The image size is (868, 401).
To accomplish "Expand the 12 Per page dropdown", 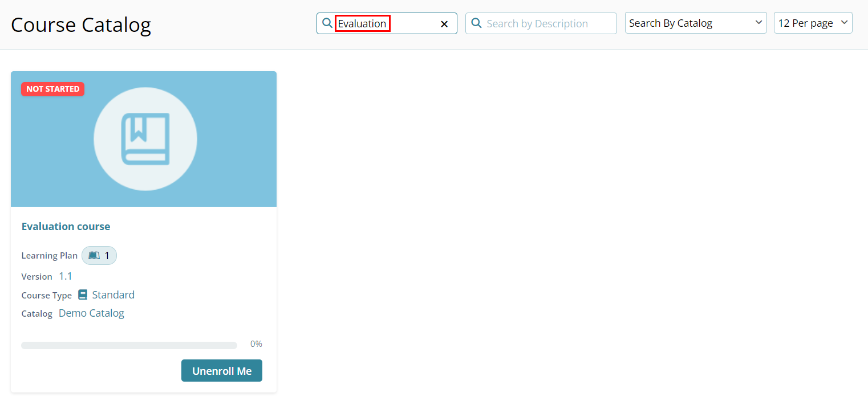I will [x=812, y=23].
